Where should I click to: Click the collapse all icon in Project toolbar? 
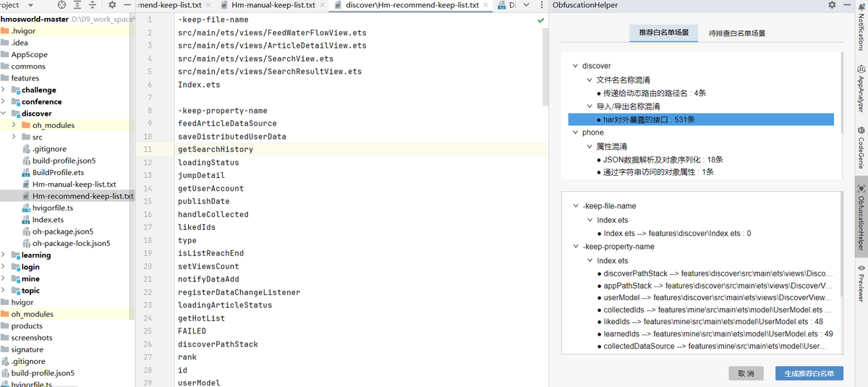click(x=91, y=5)
